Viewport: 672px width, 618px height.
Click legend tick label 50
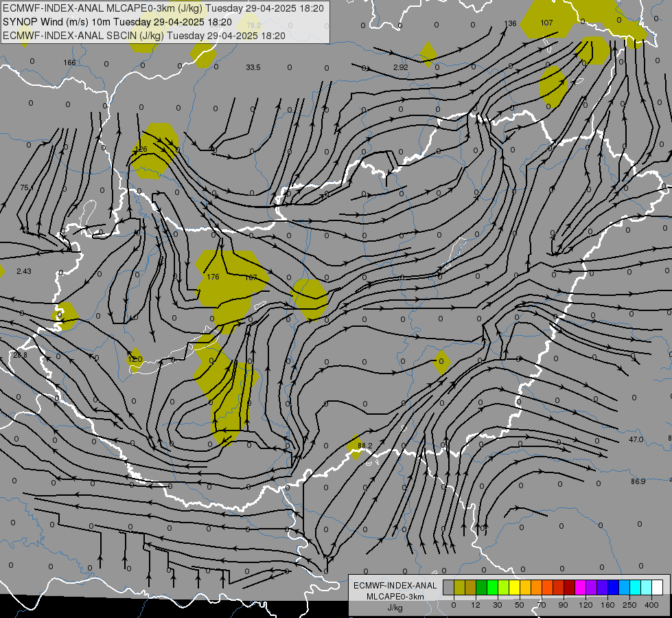[x=520, y=605]
